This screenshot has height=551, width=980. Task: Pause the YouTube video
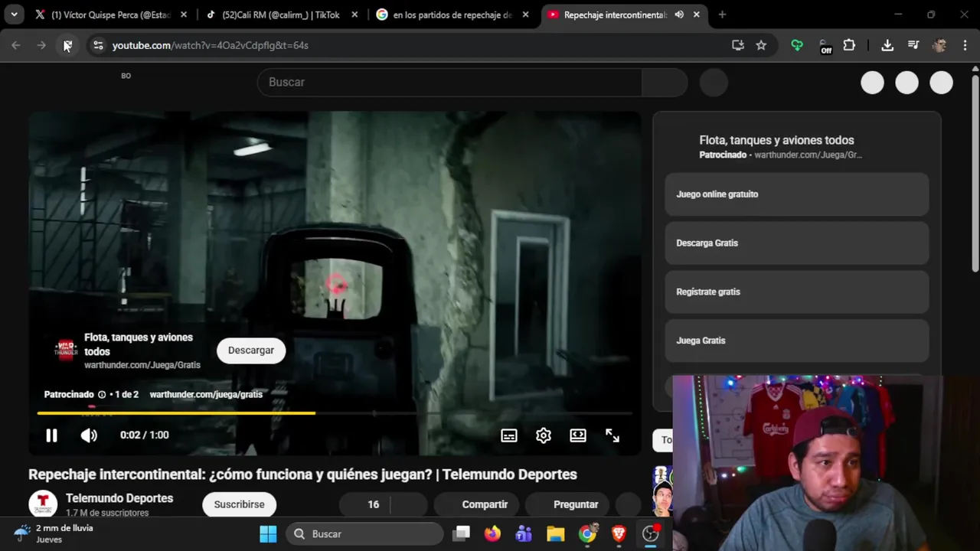coord(51,435)
